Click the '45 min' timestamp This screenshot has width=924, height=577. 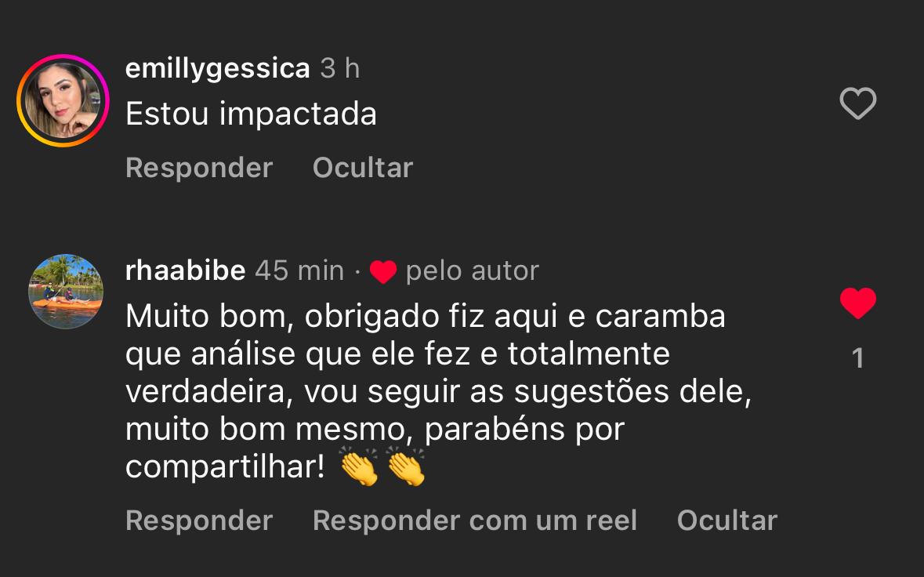click(x=299, y=270)
